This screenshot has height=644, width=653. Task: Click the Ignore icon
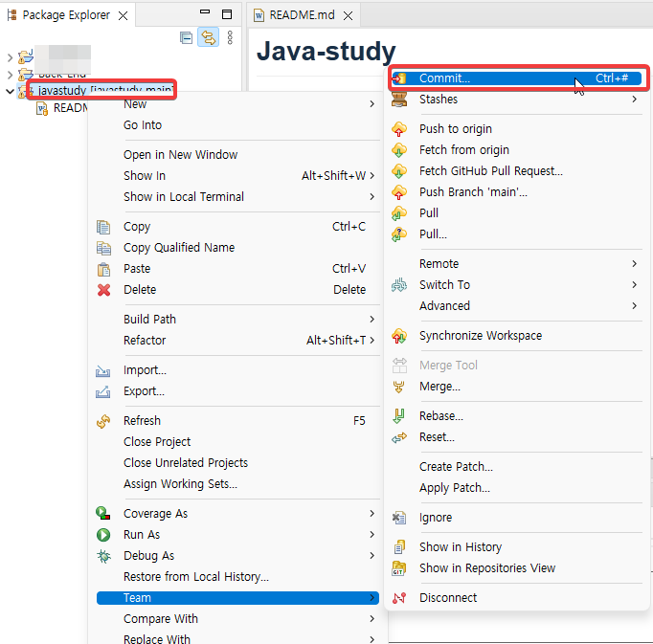click(399, 518)
